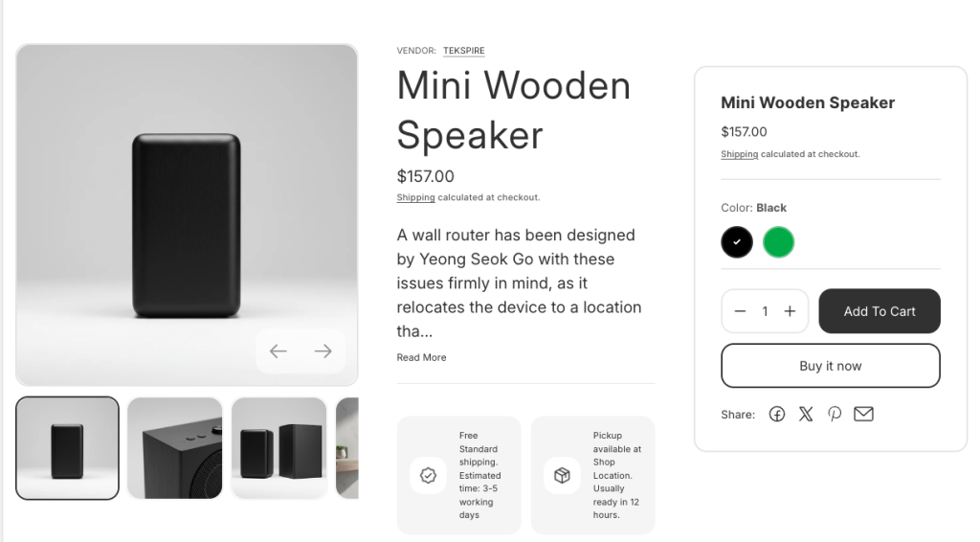Show previous product image

pos(278,351)
